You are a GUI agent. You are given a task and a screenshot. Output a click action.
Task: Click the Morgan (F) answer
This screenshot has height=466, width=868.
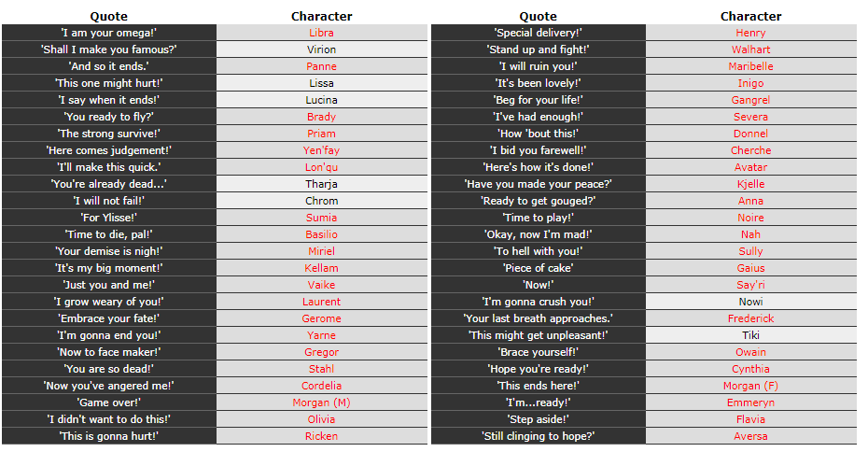tap(751, 386)
